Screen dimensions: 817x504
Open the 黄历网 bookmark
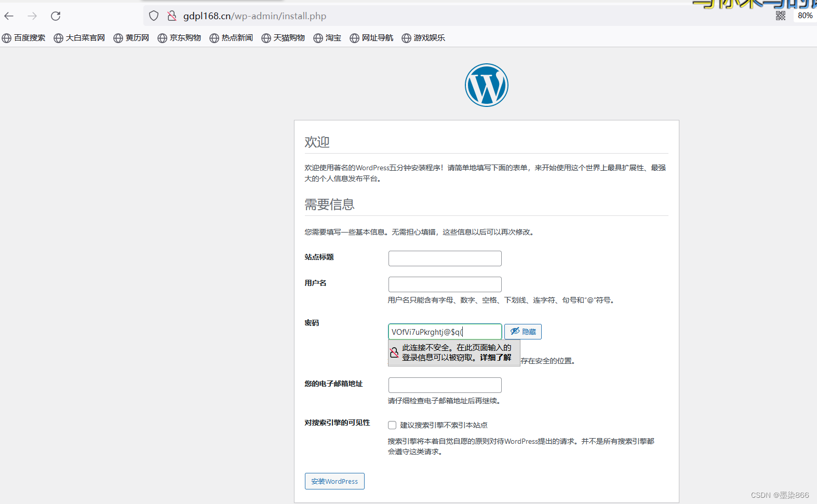pos(131,38)
